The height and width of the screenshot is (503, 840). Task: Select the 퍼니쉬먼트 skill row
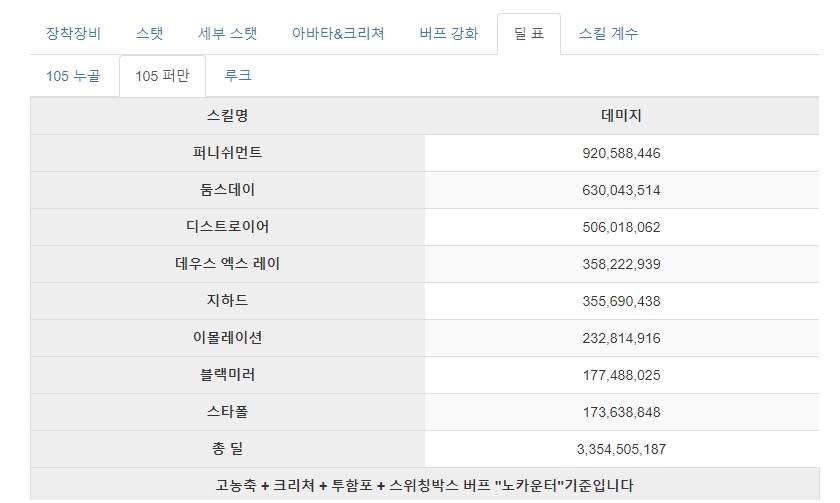point(424,153)
